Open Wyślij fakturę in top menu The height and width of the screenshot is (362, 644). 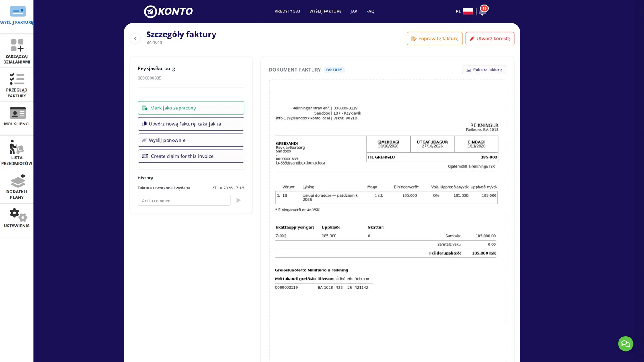[x=325, y=11]
